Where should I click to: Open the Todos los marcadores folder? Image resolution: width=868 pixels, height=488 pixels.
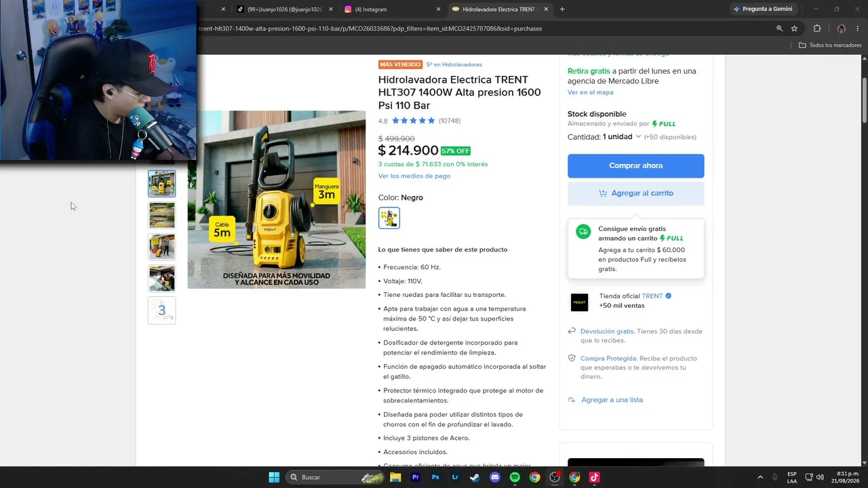[x=830, y=45]
